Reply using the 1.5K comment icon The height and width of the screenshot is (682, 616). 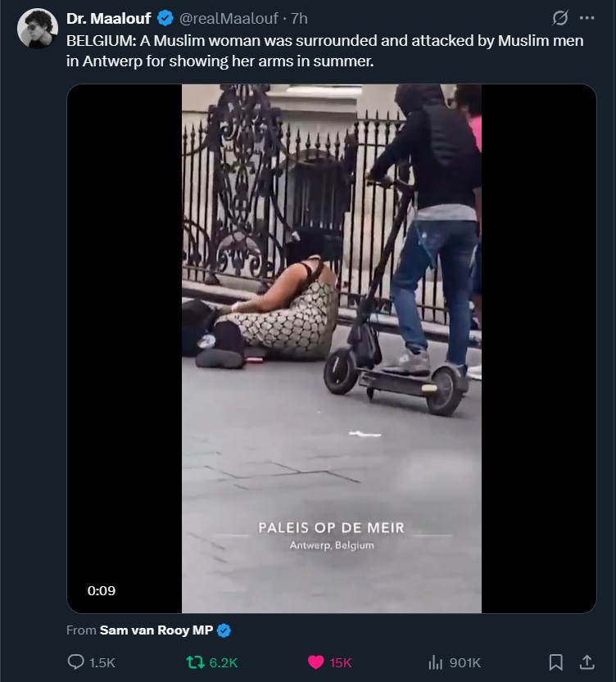point(76,662)
